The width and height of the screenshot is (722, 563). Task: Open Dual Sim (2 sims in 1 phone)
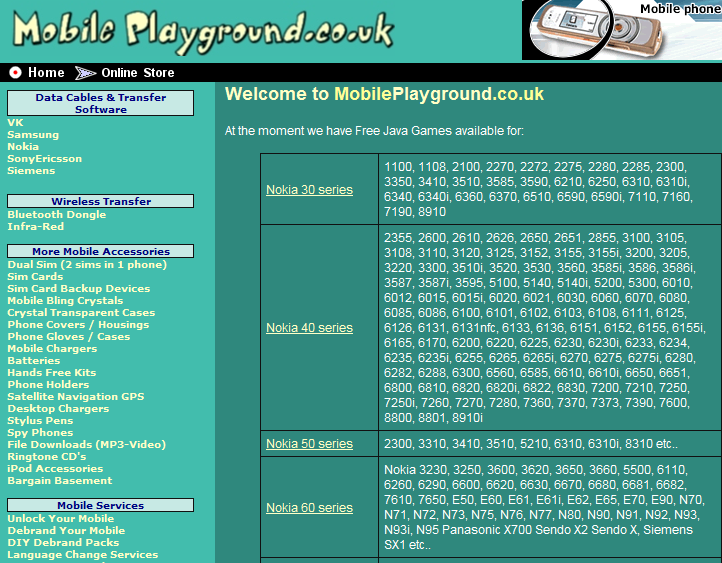coord(87,264)
